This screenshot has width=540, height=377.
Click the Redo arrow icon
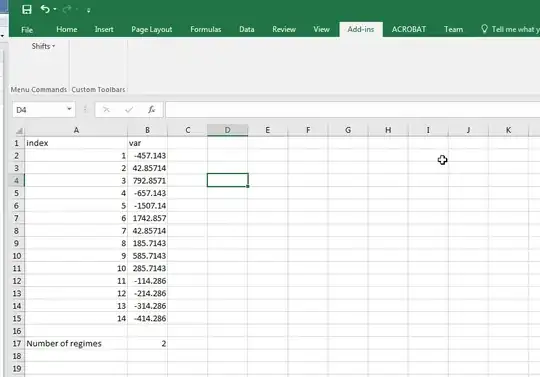pos(67,9)
